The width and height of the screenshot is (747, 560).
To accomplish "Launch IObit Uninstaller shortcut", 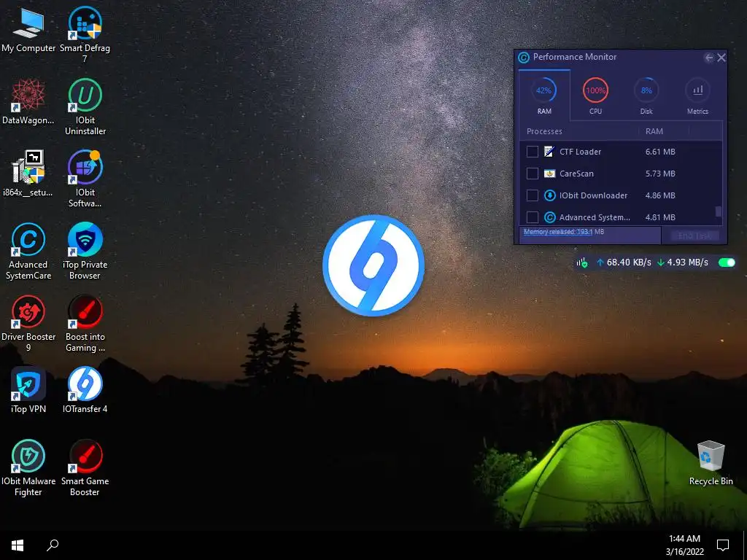I will pos(85,106).
